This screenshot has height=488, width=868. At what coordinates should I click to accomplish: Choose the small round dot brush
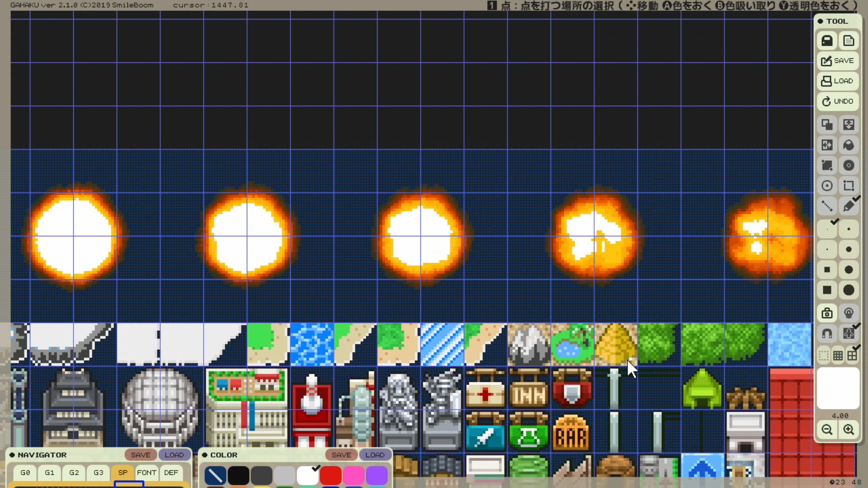click(x=849, y=229)
